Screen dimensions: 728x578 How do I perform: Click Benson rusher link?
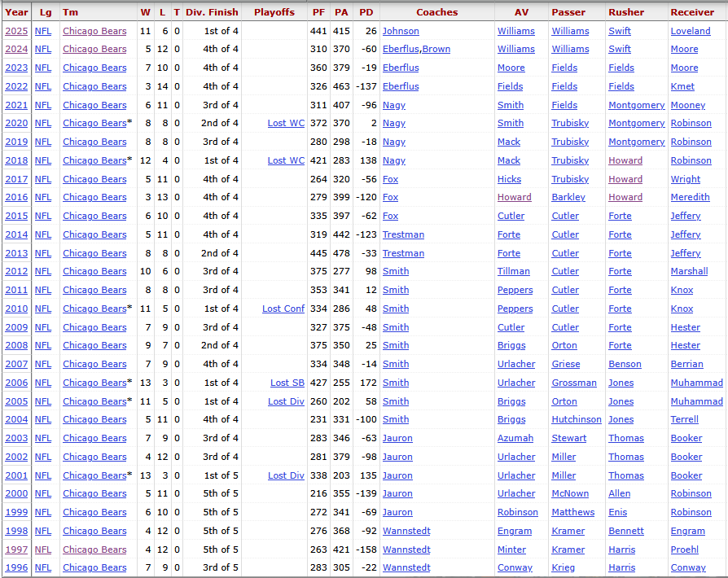625,365
